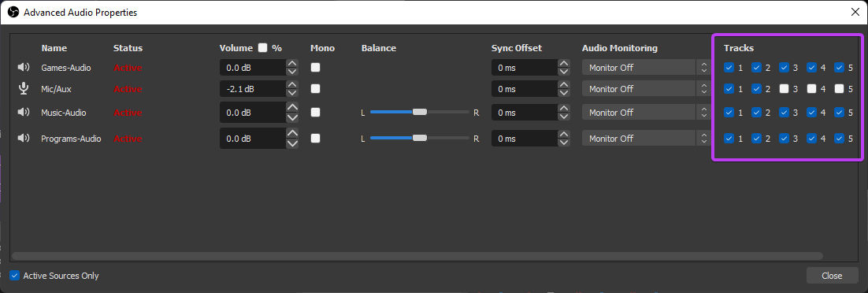Screen dimensions: 868x293
Task: Check track 5 for Mic/Aux
Action: point(840,89)
